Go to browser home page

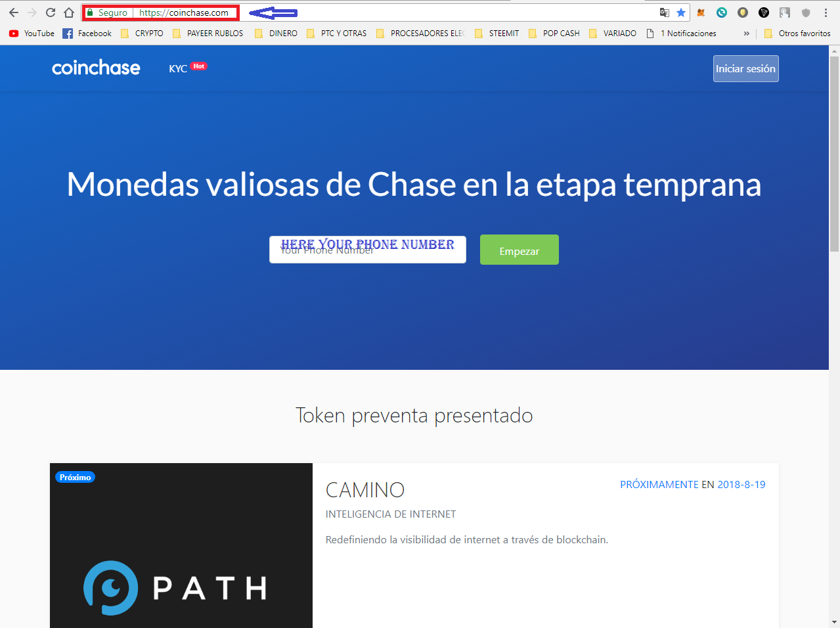[x=68, y=12]
